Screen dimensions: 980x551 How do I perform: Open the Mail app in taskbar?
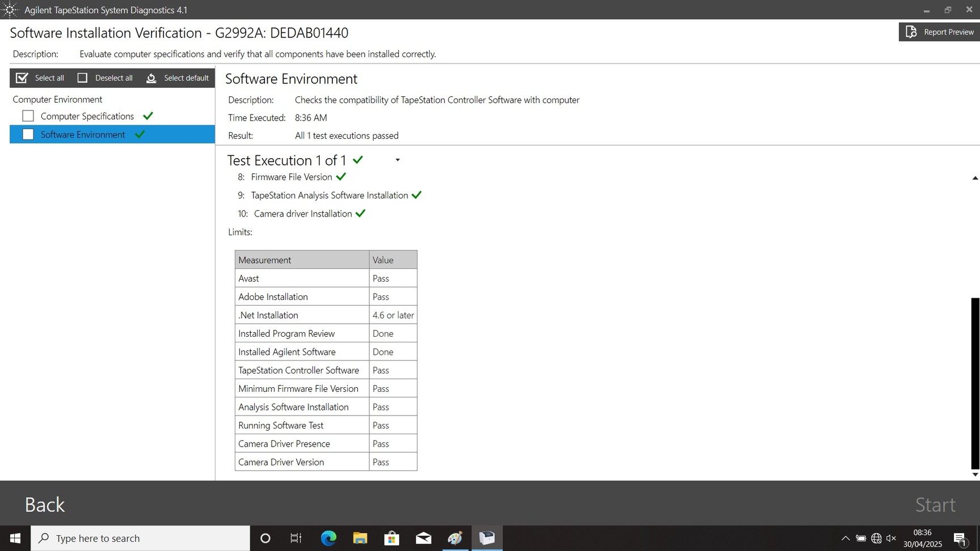click(x=423, y=538)
